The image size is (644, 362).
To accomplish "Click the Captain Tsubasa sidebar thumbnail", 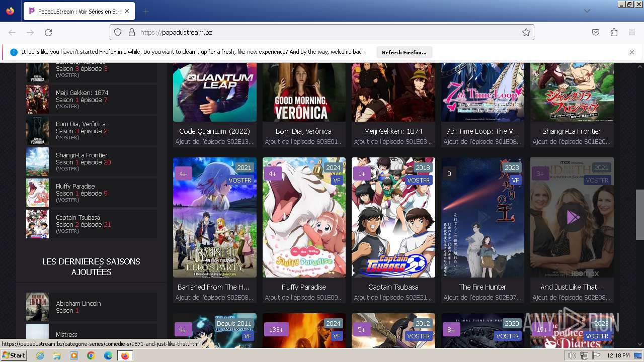I will [37, 224].
